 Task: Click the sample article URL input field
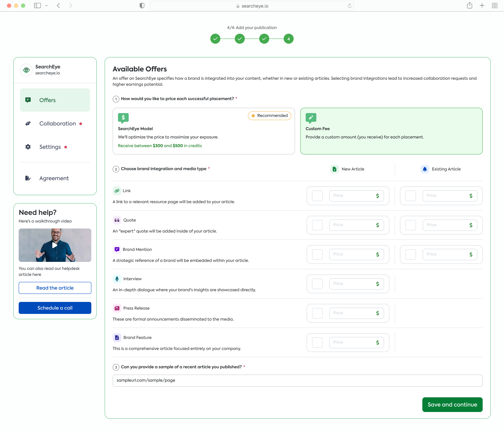click(x=297, y=381)
